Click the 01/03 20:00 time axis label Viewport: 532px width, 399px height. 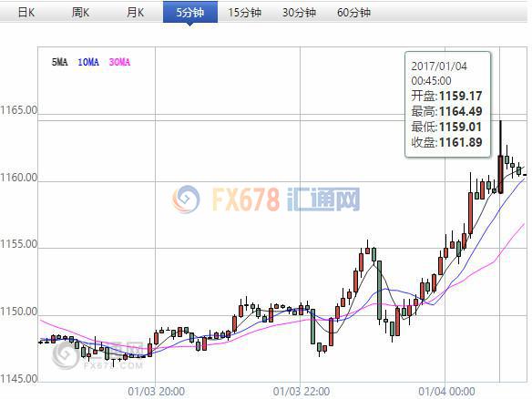[156, 392]
